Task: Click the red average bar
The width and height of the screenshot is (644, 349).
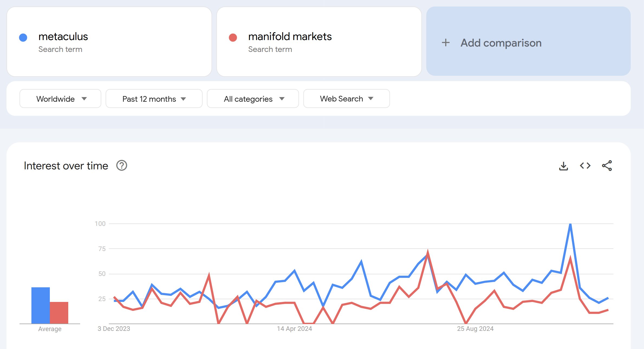Action: pyautogui.click(x=59, y=313)
